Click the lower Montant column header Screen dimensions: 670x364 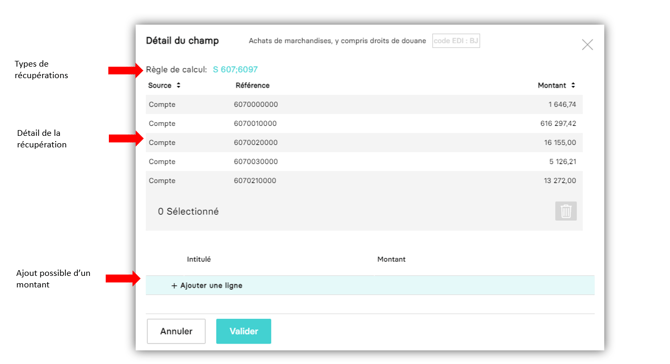(x=391, y=259)
